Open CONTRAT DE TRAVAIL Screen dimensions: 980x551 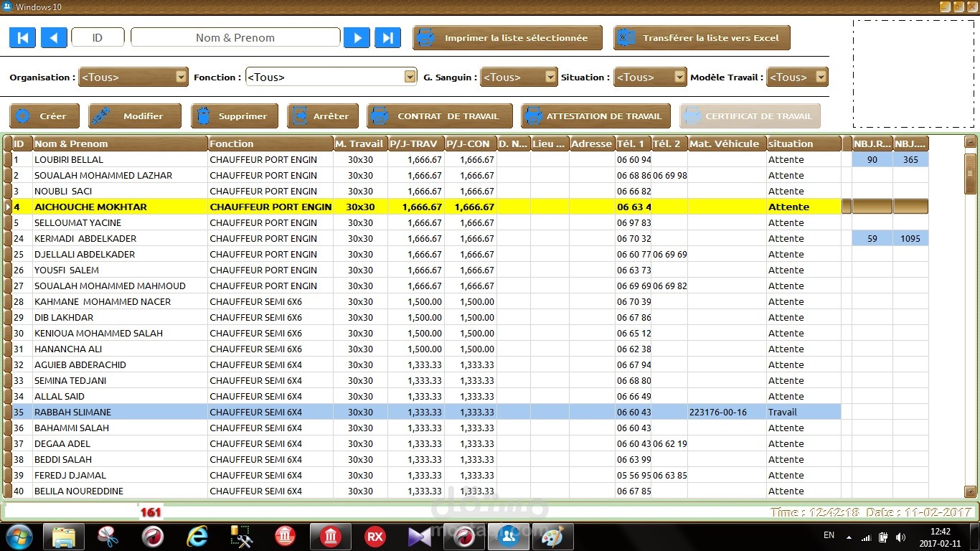click(440, 116)
